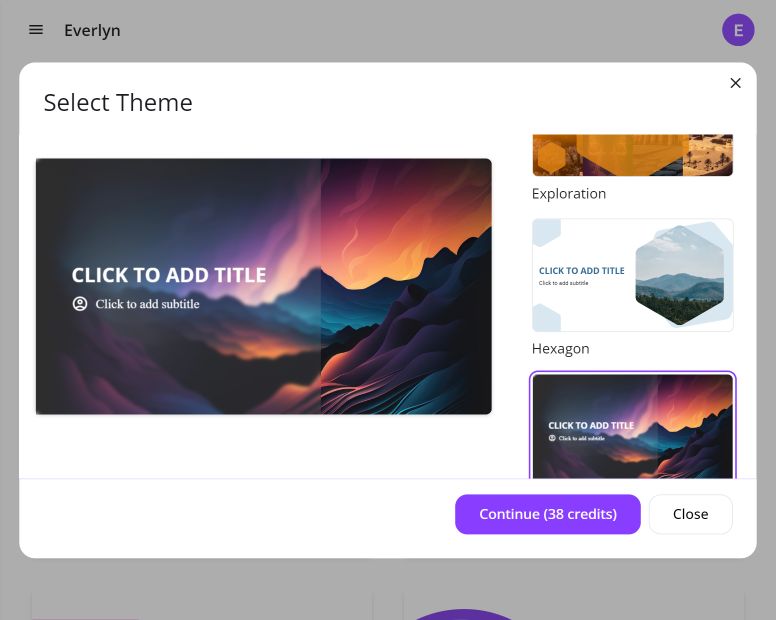Click the large theme preview image
Screen dimensions: 776x620
tap(264, 286)
